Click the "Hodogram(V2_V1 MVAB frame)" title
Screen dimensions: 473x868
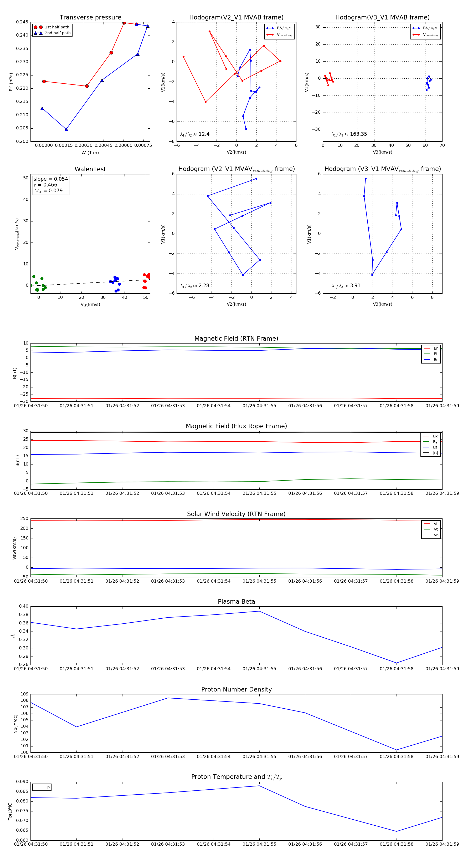tap(236, 18)
